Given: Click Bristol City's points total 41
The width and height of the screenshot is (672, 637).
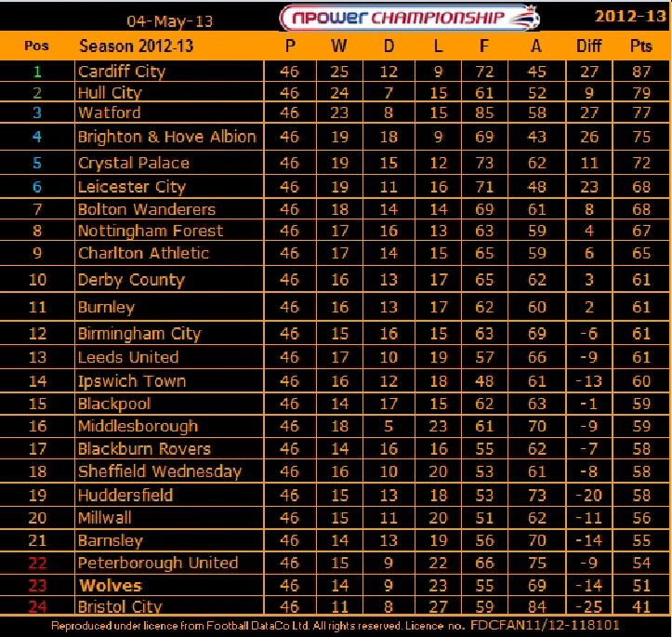Looking at the screenshot, I should click(x=641, y=606).
